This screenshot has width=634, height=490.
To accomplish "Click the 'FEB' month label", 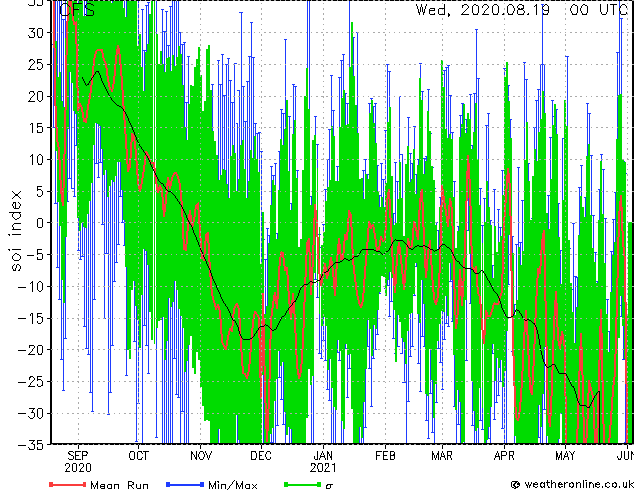I will tap(385, 456).
